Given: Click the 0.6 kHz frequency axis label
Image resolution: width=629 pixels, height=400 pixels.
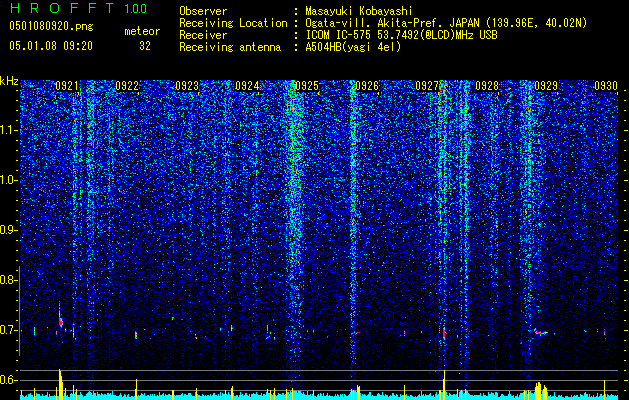Looking at the screenshot, I should click(8, 380).
